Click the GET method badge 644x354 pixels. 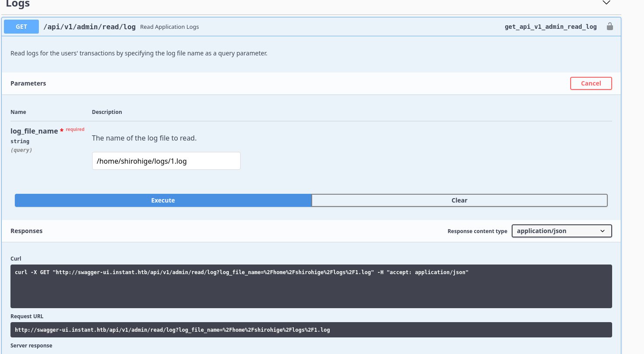[21, 27]
